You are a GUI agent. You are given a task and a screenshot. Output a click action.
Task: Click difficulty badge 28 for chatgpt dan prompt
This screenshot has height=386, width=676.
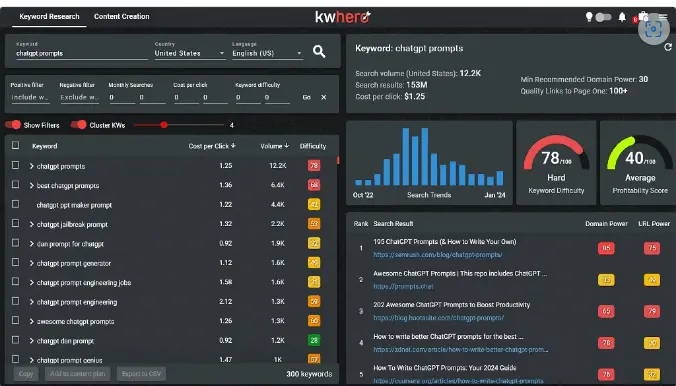click(314, 340)
